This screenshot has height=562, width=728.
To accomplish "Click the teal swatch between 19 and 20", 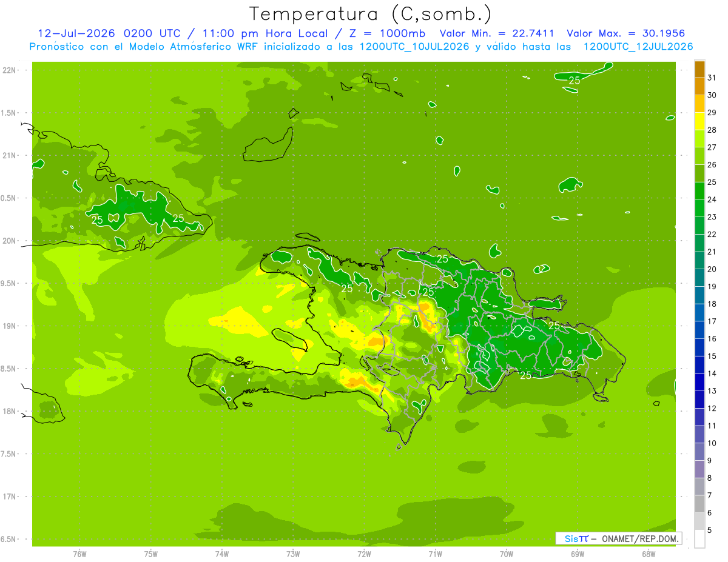I will [699, 278].
